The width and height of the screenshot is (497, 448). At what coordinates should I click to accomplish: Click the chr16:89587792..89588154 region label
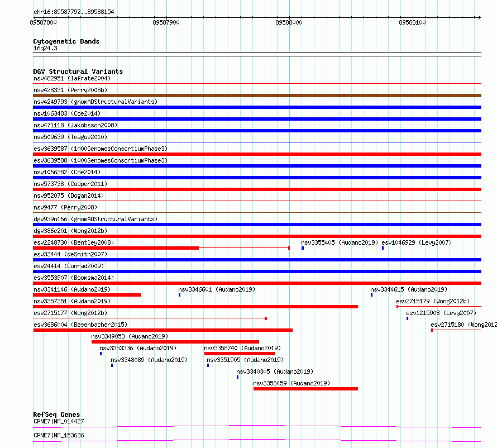tap(74, 12)
